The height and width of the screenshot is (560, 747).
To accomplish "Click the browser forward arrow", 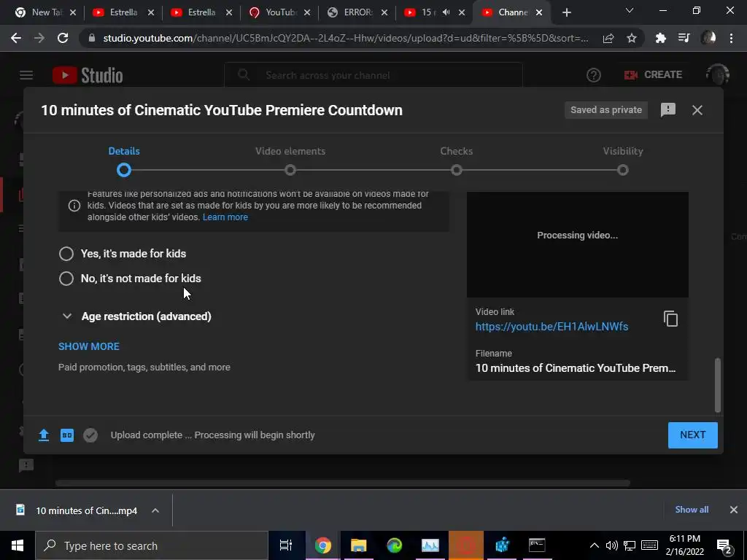I will [39, 38].
